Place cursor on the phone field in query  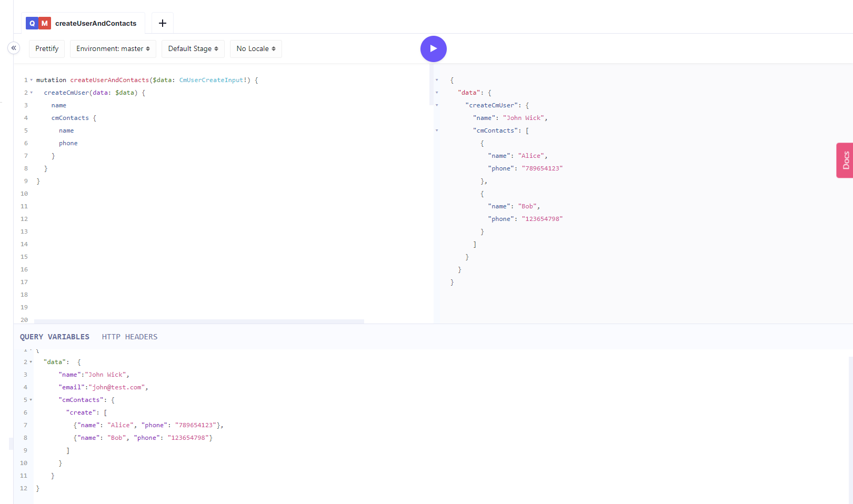68,143
